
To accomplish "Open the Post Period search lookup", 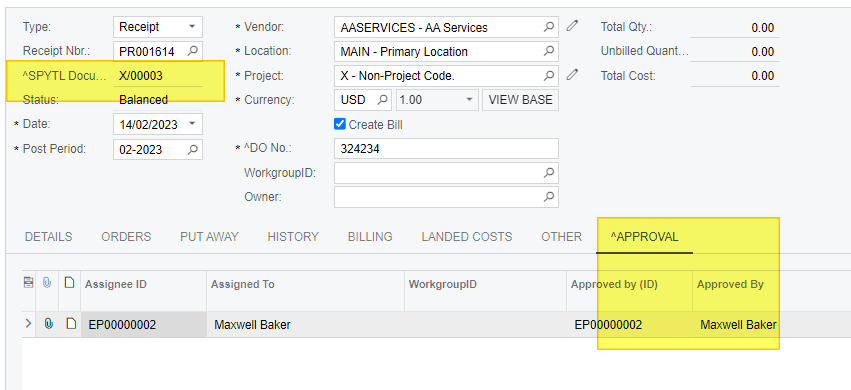I will tap(193, 149).
